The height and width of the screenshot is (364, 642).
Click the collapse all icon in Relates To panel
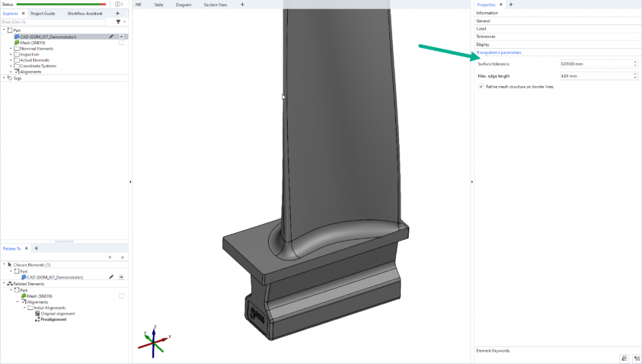[122, 257]
